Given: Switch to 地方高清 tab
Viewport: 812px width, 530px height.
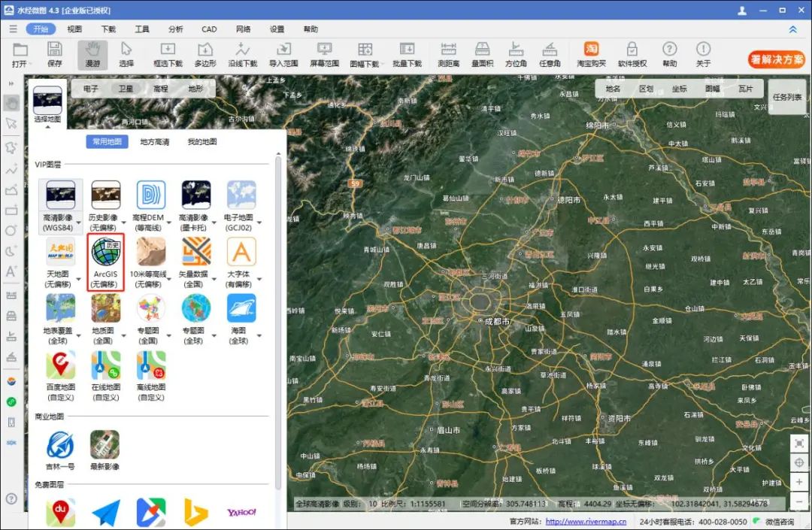Looking at the screenshot, I should pos(155,141).
